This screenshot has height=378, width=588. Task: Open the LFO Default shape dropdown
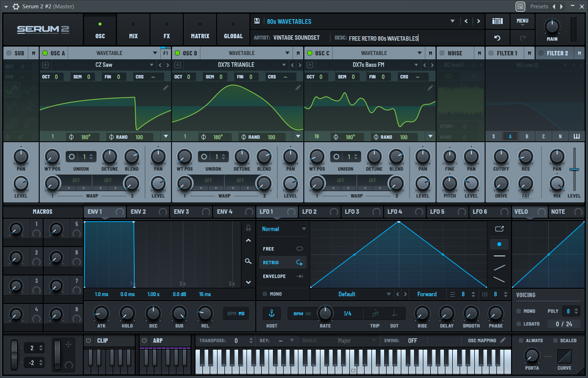(389, 294)
